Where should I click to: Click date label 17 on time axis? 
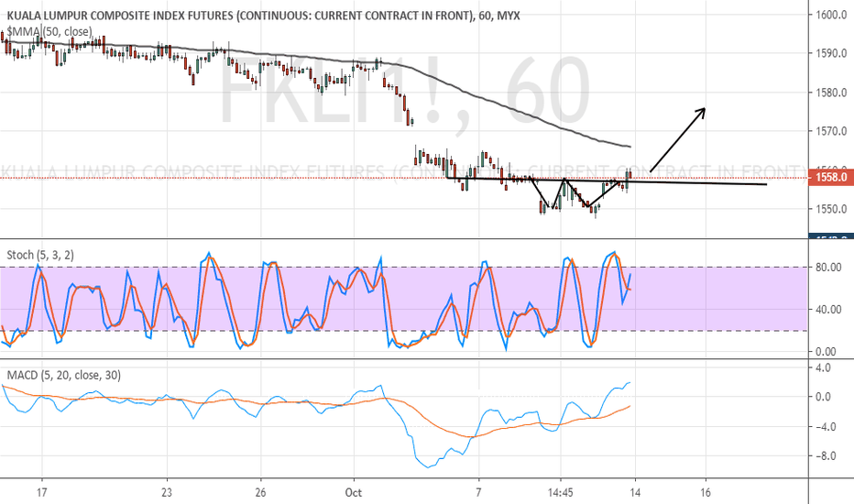(x=41, y=493)
